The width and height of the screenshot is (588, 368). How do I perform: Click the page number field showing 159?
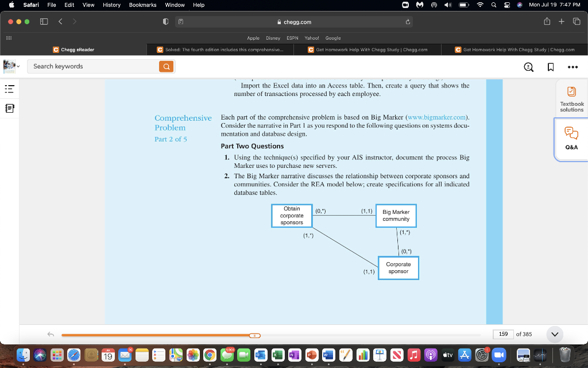coord(504,333)
